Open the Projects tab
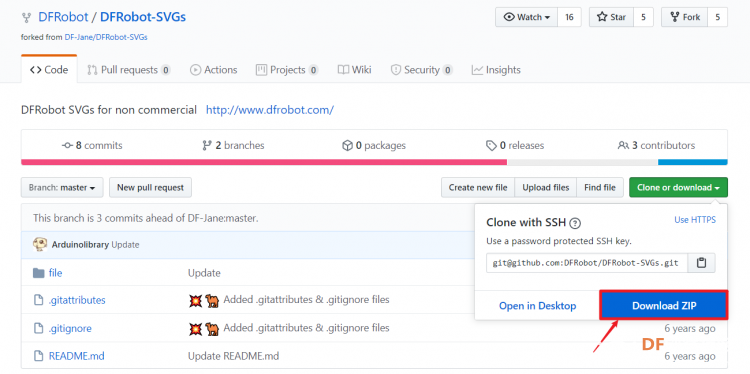The width and height of the screenshot is (750, 374). coord(287,70)
